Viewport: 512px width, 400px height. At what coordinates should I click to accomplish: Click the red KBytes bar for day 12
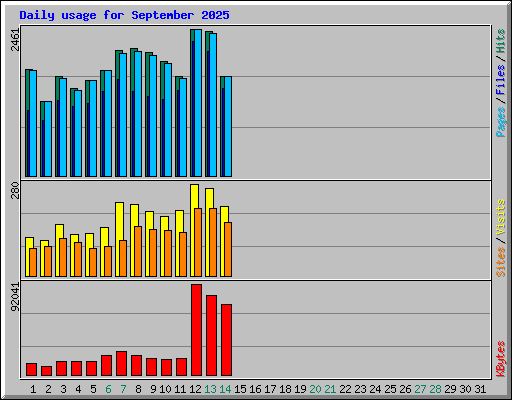click(x=196, y=330)
